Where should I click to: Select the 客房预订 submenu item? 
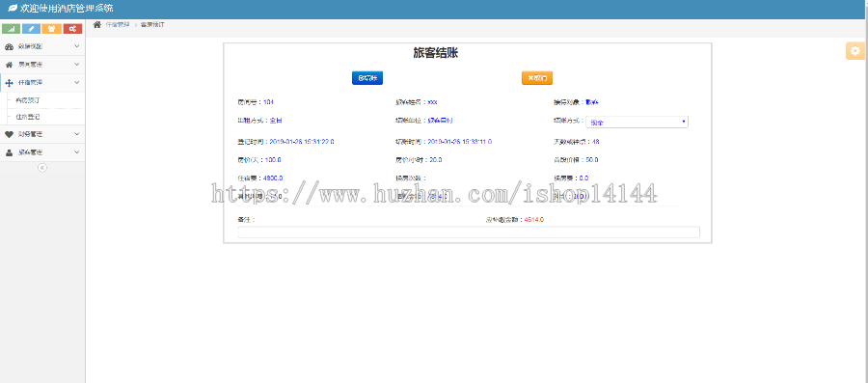click(x=28, y=100)
